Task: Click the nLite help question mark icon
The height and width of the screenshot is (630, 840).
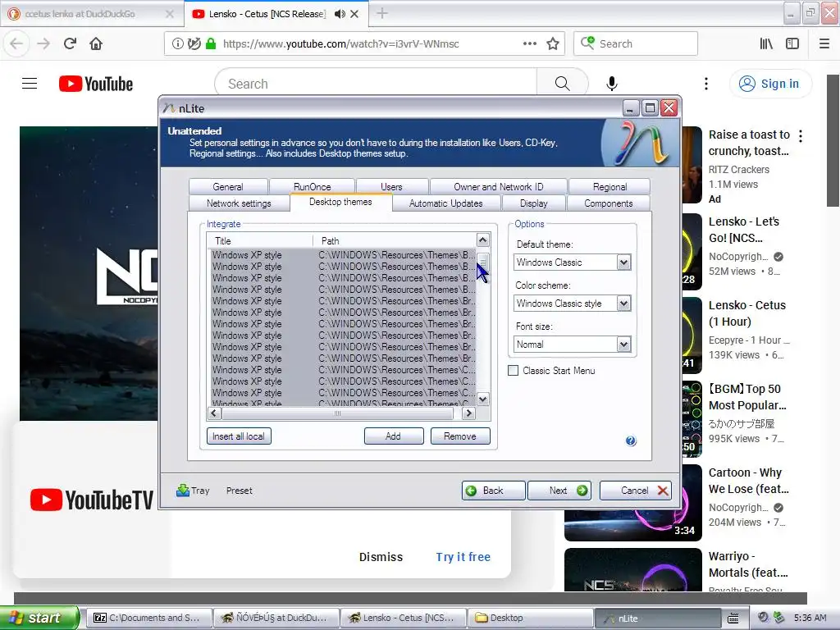Action: click(x=631, y=441)
